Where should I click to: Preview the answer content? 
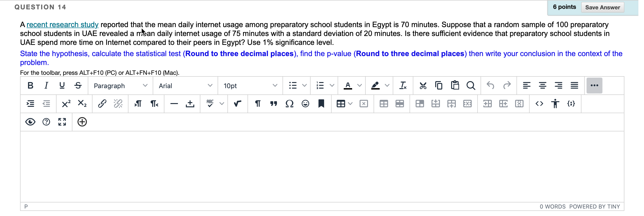[x=30, y=122]
